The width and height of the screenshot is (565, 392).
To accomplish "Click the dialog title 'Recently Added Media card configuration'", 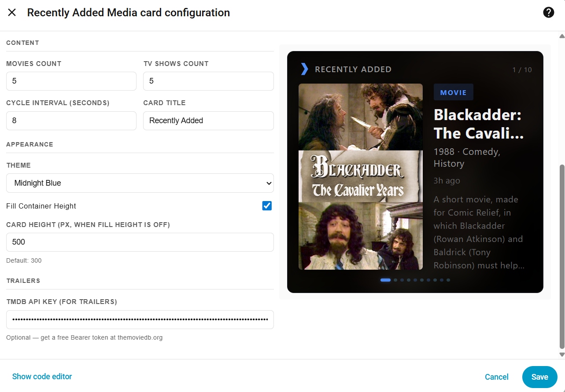I will pyautogui.click(x=129, y=13).
